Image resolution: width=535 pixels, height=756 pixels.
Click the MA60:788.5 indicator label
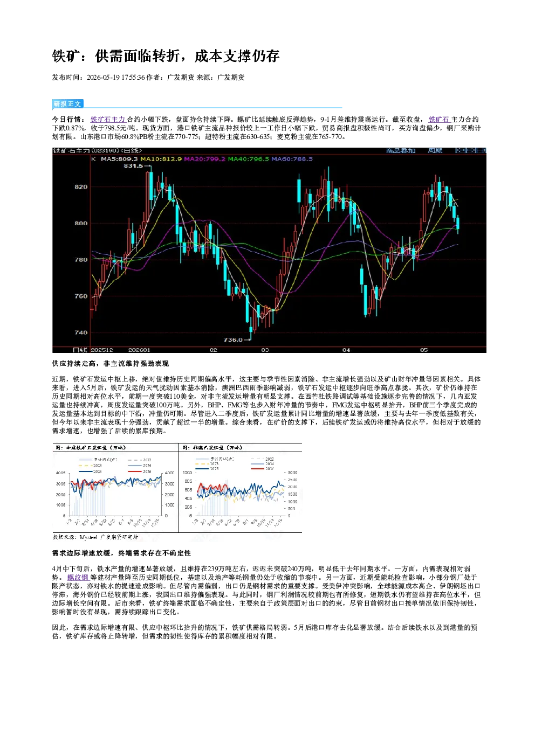(x=292, y=159)
